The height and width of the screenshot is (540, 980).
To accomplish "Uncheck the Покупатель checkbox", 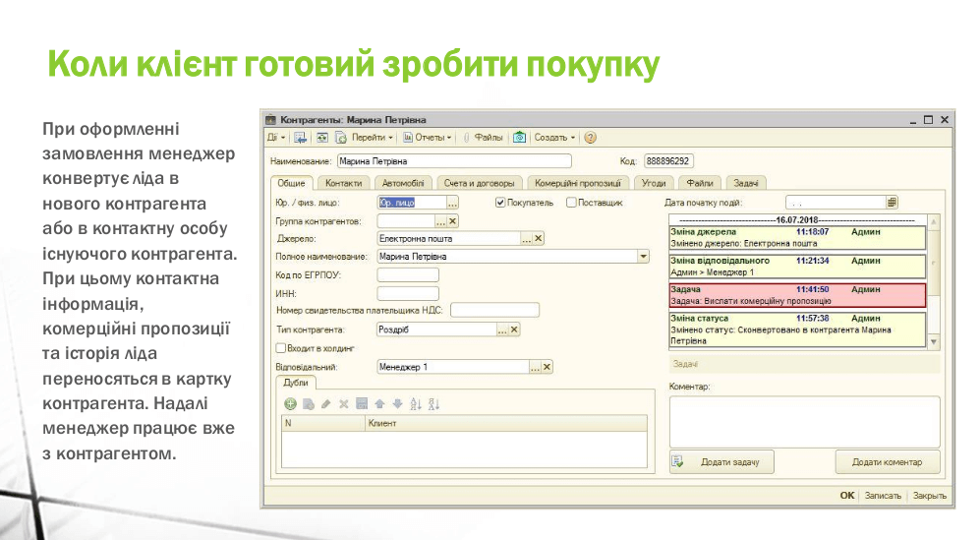I will (x=500, y=203).
